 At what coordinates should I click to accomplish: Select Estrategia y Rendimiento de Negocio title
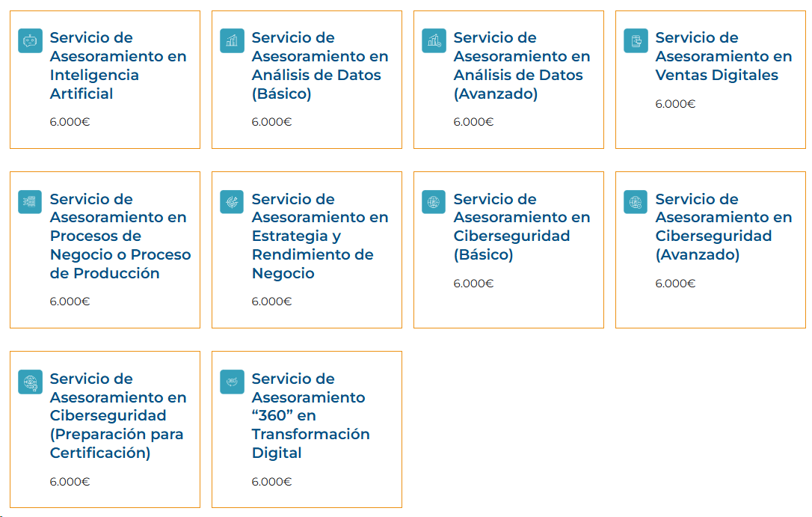pyautogui.click(x=320, y=236)
